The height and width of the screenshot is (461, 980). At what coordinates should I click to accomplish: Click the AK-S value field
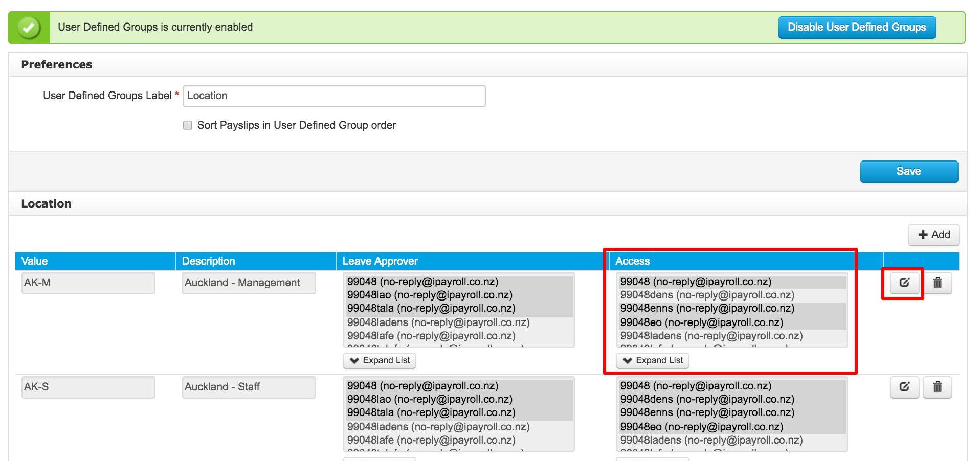(x=88, y=387)
